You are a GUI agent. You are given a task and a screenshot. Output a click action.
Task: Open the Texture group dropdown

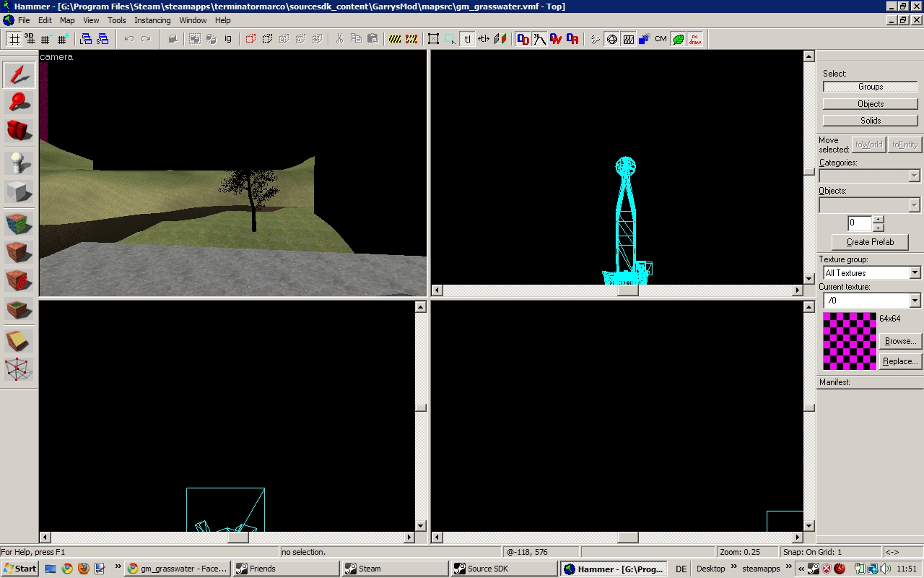(x=915, y=273)
